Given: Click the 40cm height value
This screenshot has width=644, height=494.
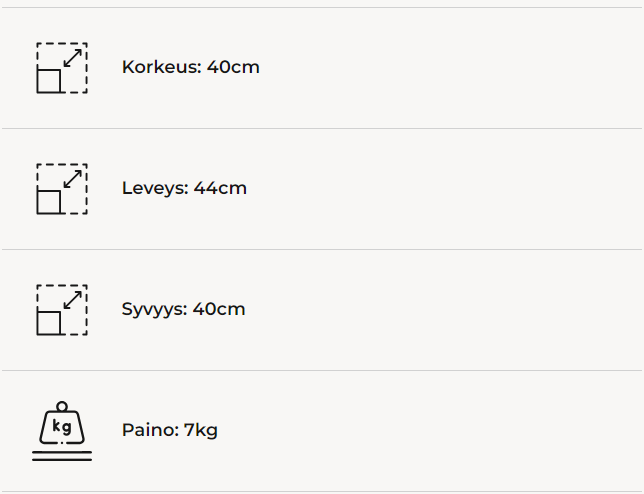Looking at the screenshot, I should tap(233, 68).
